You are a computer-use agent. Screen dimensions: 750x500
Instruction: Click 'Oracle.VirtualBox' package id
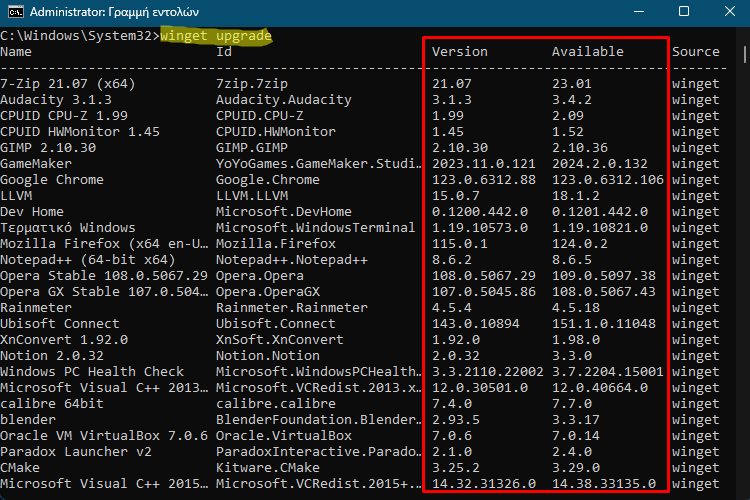(x=284, y=436)
